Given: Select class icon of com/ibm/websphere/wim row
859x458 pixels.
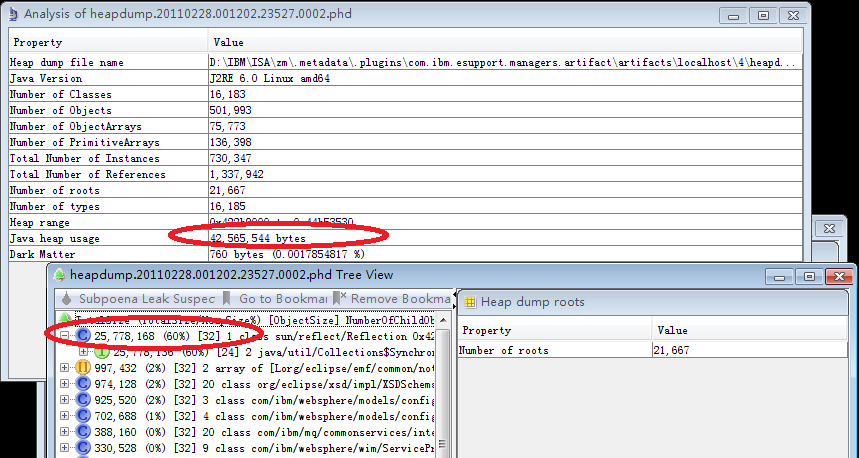Looking at the screenshot, I should pos(83,448).
